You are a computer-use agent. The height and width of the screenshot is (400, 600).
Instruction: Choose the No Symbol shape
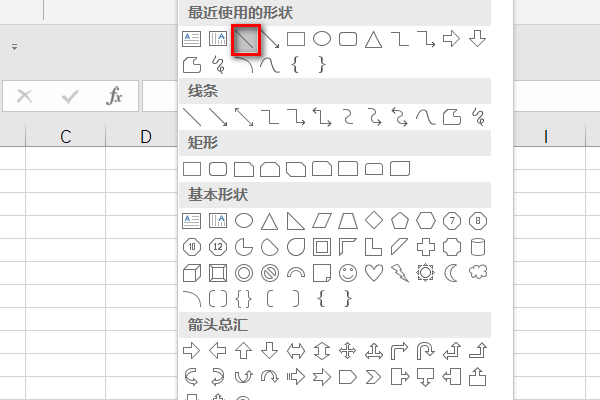(270, 273)
